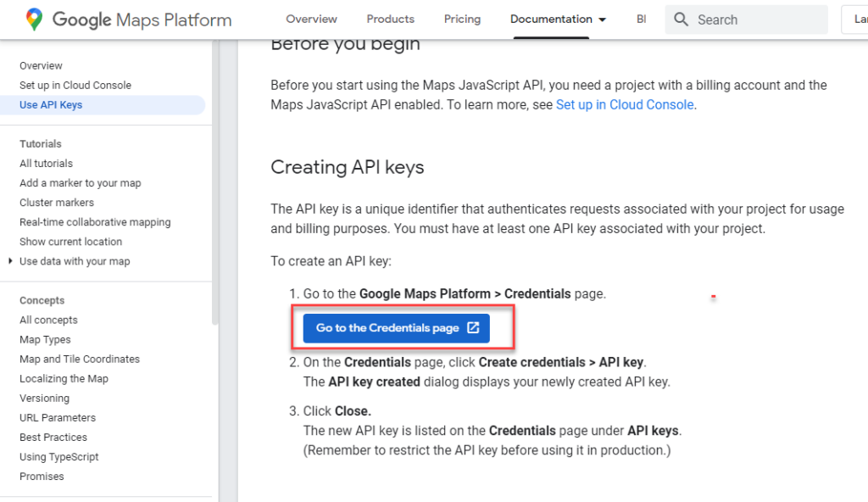This screenshot has height=502, width=868.
Task: Open the Documentation dropdown arrow
Action: (602, 19)
